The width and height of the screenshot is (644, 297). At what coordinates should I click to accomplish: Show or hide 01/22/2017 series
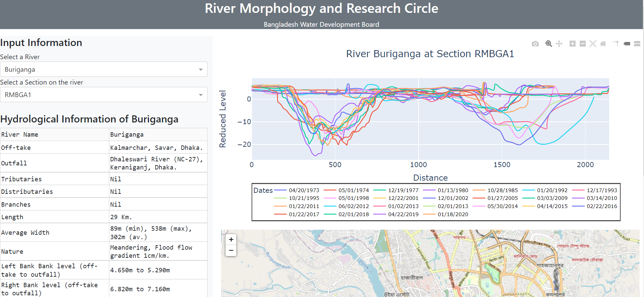tap(297, 214)
